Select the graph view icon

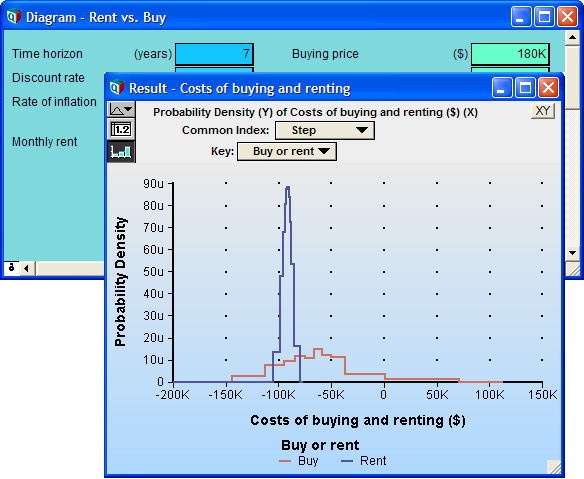tap(121, 151)
